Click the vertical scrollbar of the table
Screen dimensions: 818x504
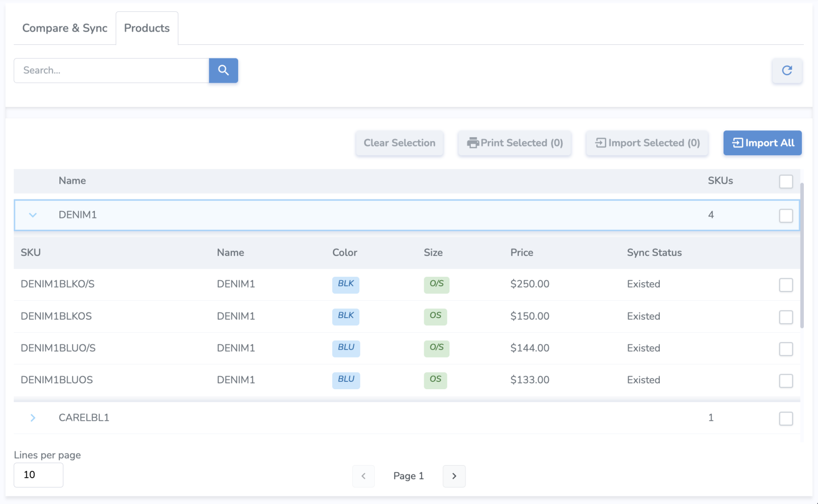[x=801, y=255]
